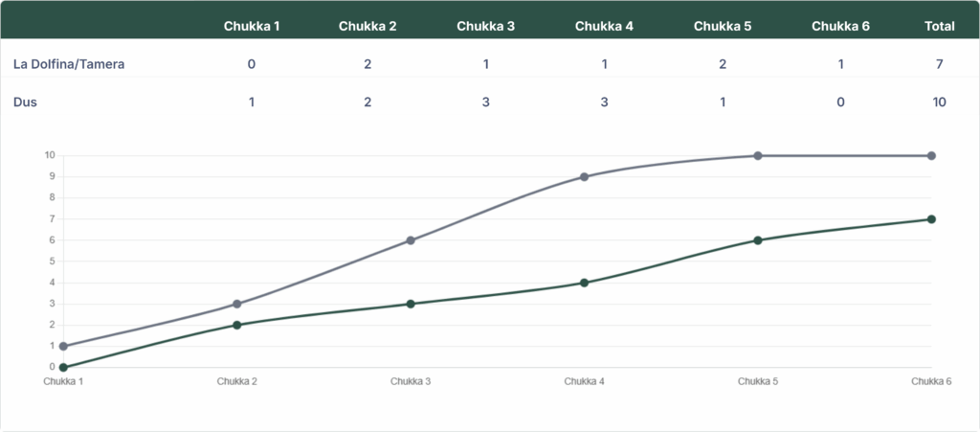This screenshot has width=980, height=432.
Task: Click gray Dus data point at Chukka 3
Action: click(411, 240)
